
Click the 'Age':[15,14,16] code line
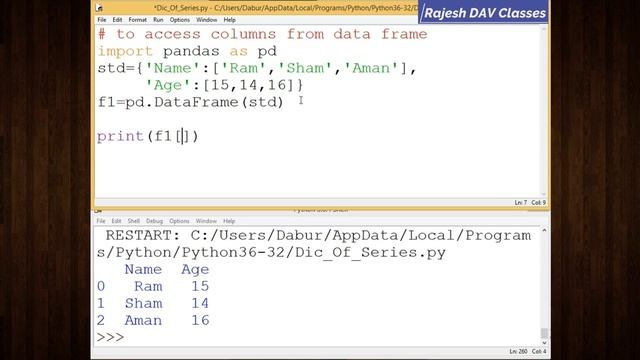click(224, 85)
